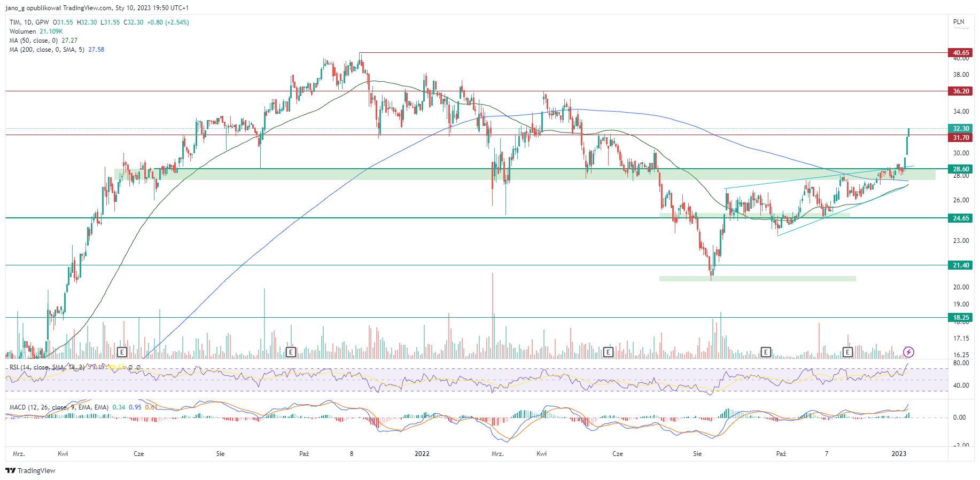
Task: Click the 34.00 price axis value
Action: (961, 112)
